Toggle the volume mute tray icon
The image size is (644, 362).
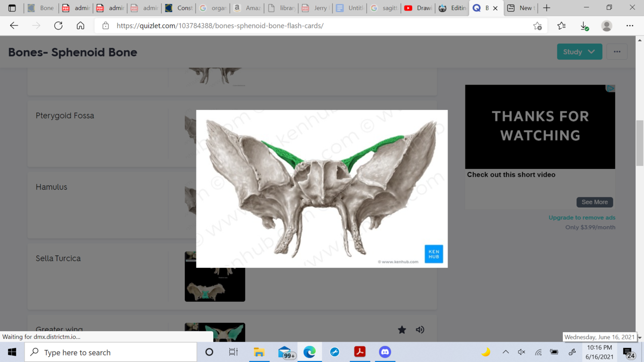pos(521,352)
